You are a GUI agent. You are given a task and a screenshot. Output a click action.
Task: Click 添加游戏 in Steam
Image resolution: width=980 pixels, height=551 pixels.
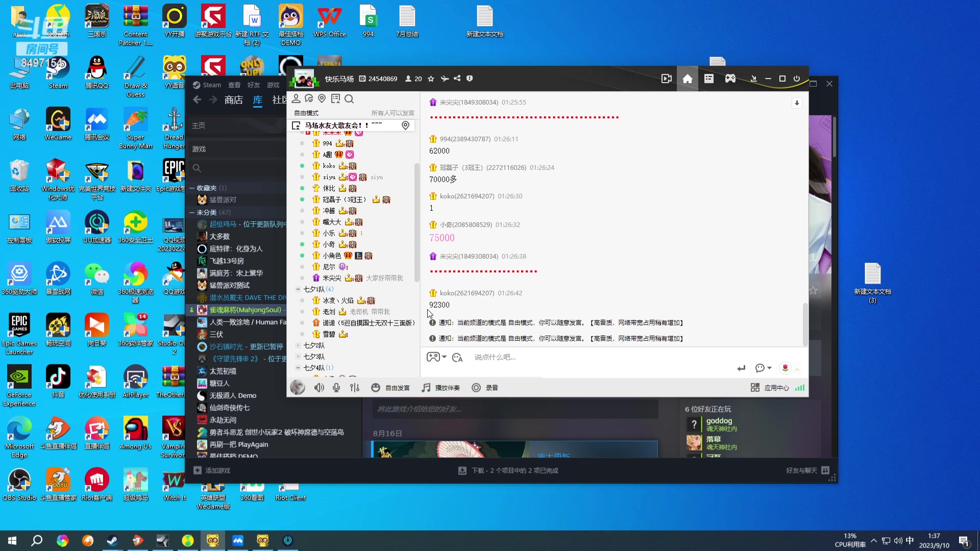coord(212,470)
